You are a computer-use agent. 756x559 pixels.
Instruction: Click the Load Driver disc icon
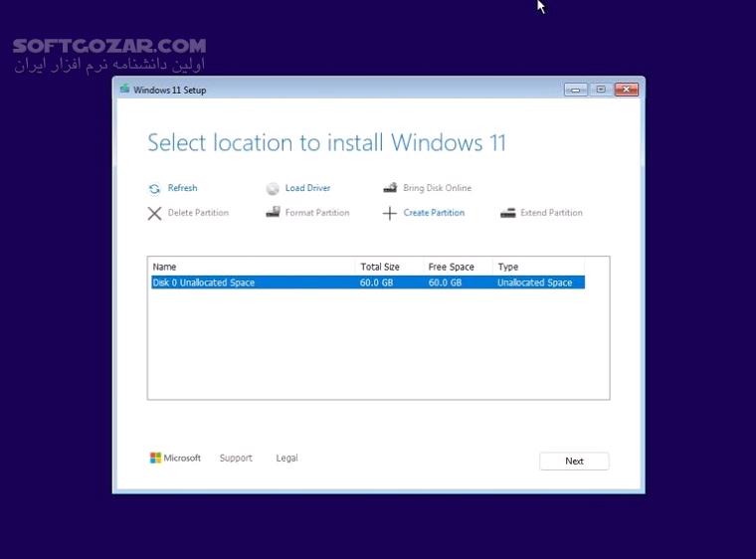click(273, 189)
